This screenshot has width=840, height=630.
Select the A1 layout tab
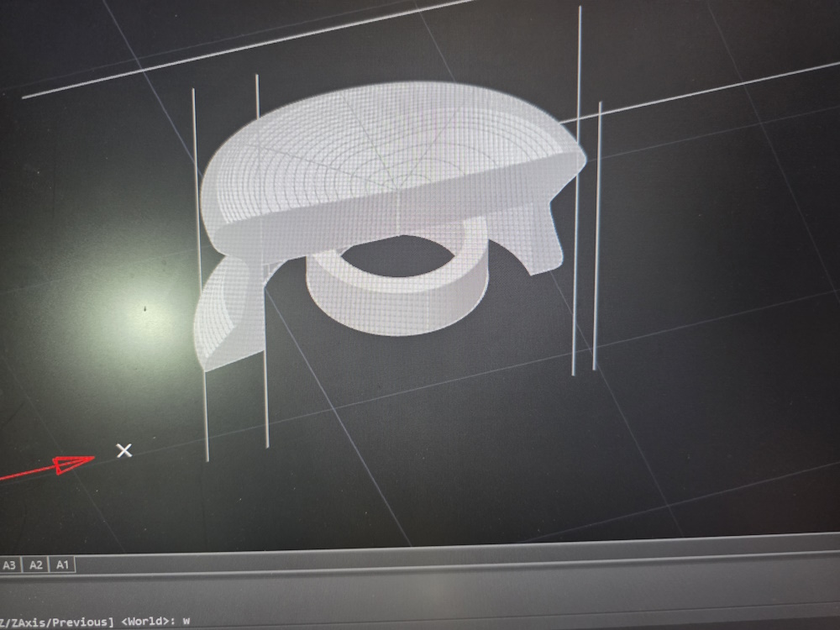pyautogui.click(x=63, y=565)
